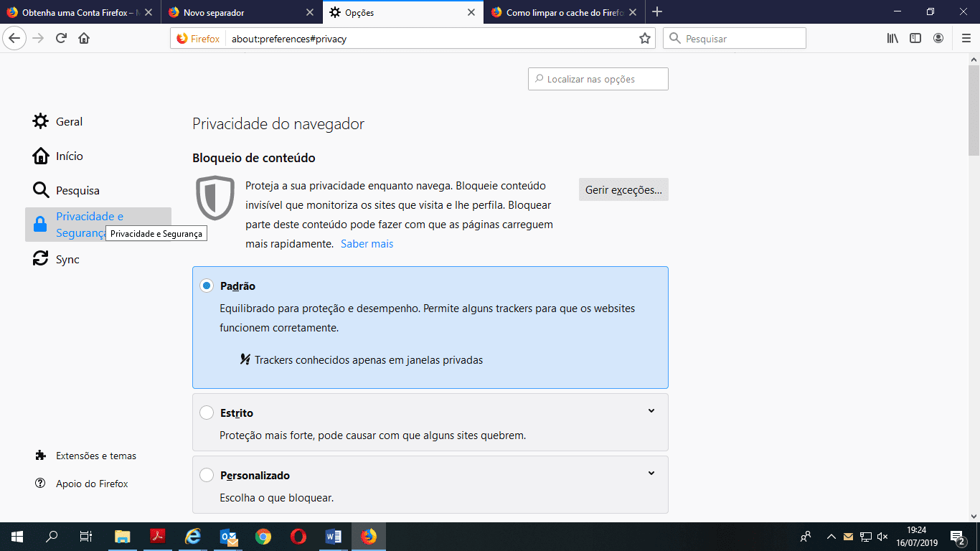Expand the Personalizado options chevron

(x=651, y=473)
